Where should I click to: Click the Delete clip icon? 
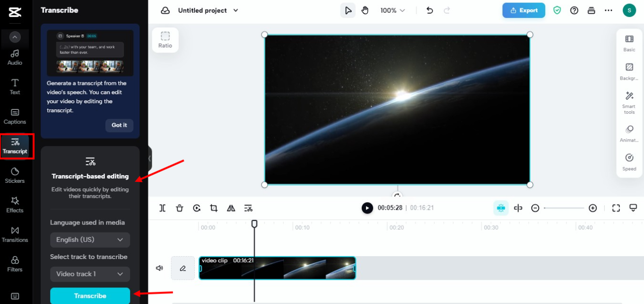(x=180, y=208)
